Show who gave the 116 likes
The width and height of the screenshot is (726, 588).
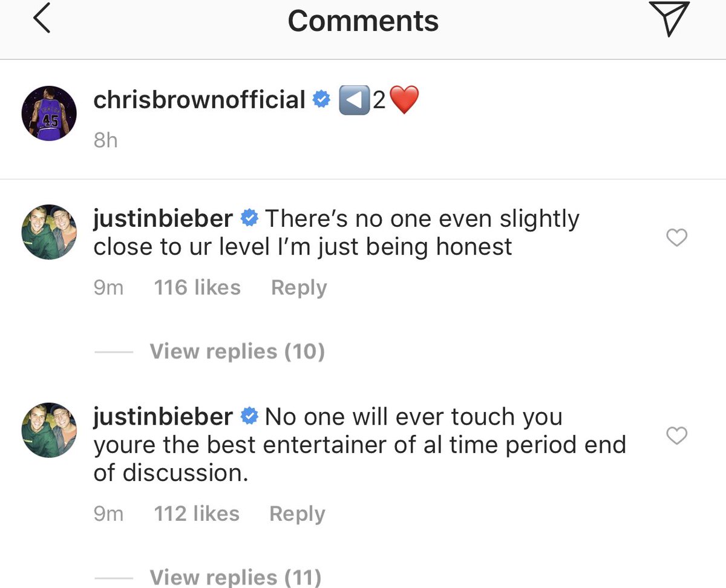197,287
